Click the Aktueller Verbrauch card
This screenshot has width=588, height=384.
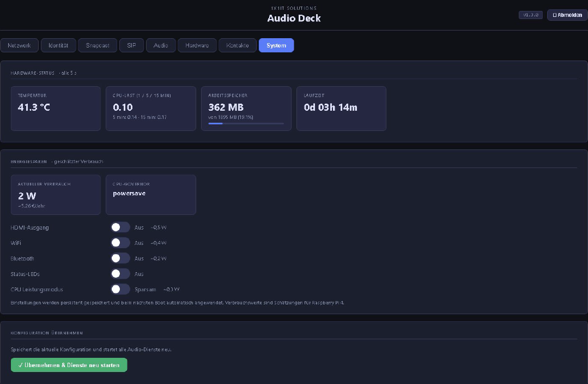[56, 195]
